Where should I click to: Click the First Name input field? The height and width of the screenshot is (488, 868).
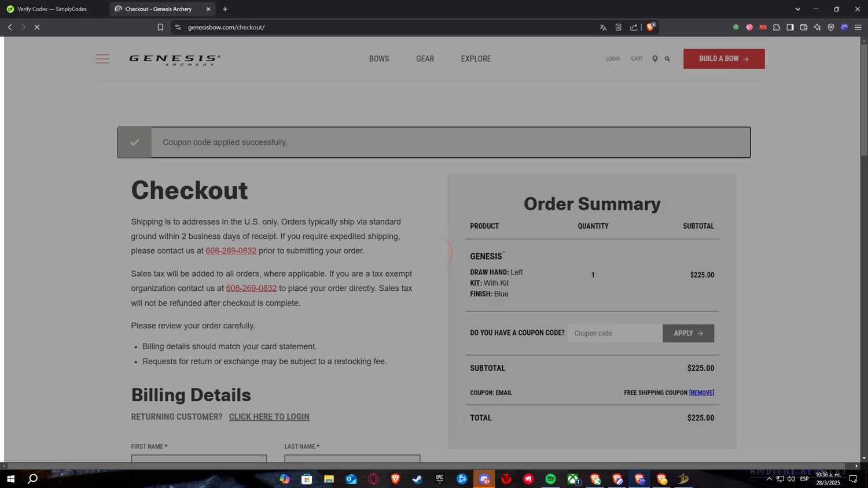(x=199, y=459)
